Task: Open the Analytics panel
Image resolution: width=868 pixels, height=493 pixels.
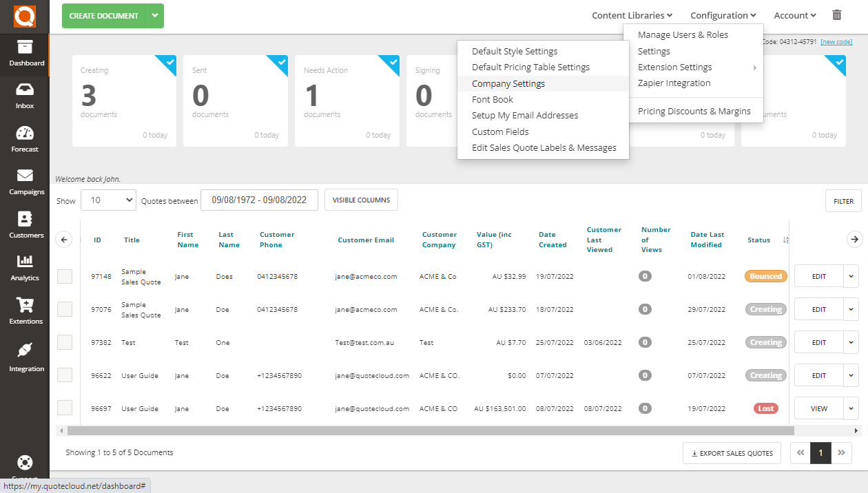Action: 24,269
